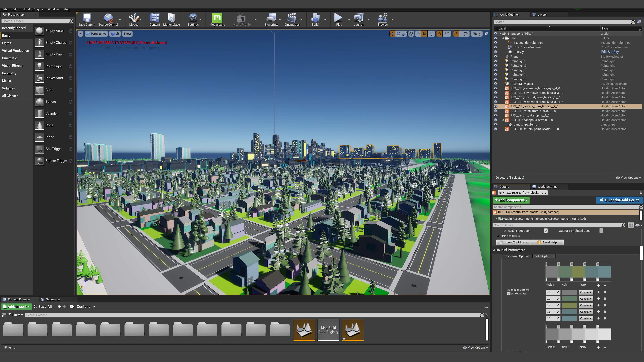The height and width of the screenshot is (362, 644).
Task: Toggle Clubhouse Corners Auto-update checkbox
Action: coord(508,294)
